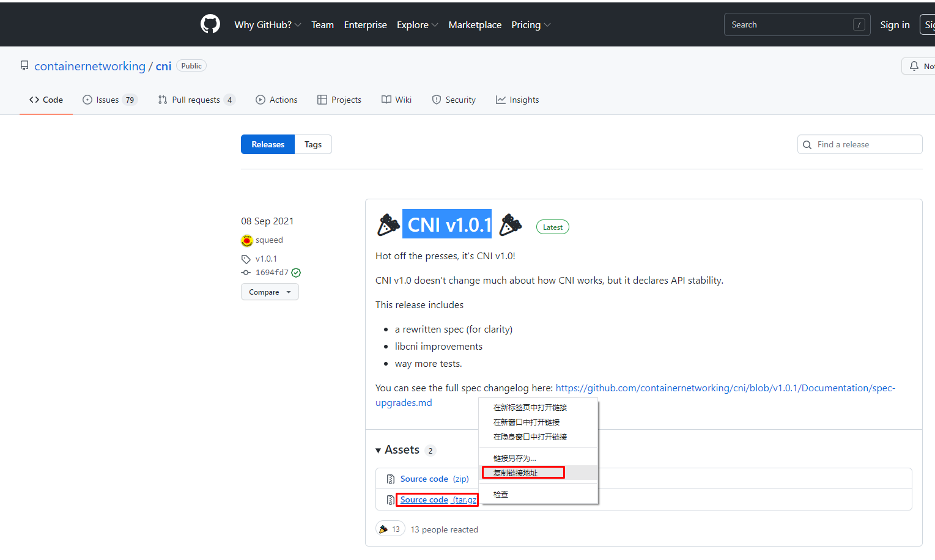This screenshot has width=935, height=560.
Task: Select 链接另存为 from the context menu
Action: click(x=514, y=458)
